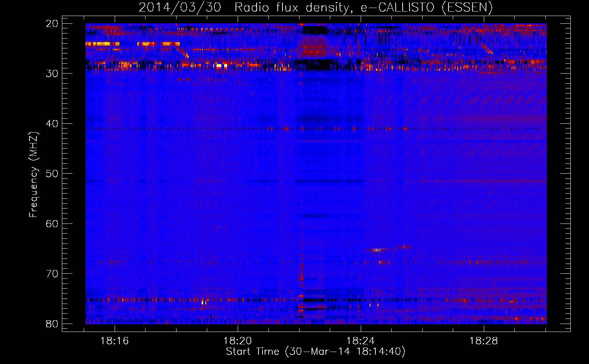Click the plot title mentioning e-CALLISTO (ESSEN)
This screenshot has width=589, height=364.
tap(316, 7)
